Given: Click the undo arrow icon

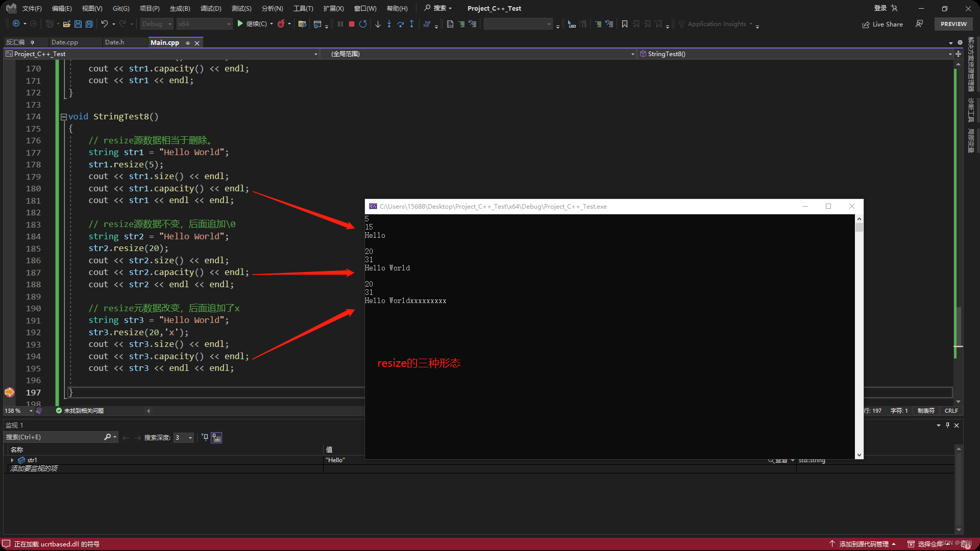Looking at the screenshot, I should (105, 24).
